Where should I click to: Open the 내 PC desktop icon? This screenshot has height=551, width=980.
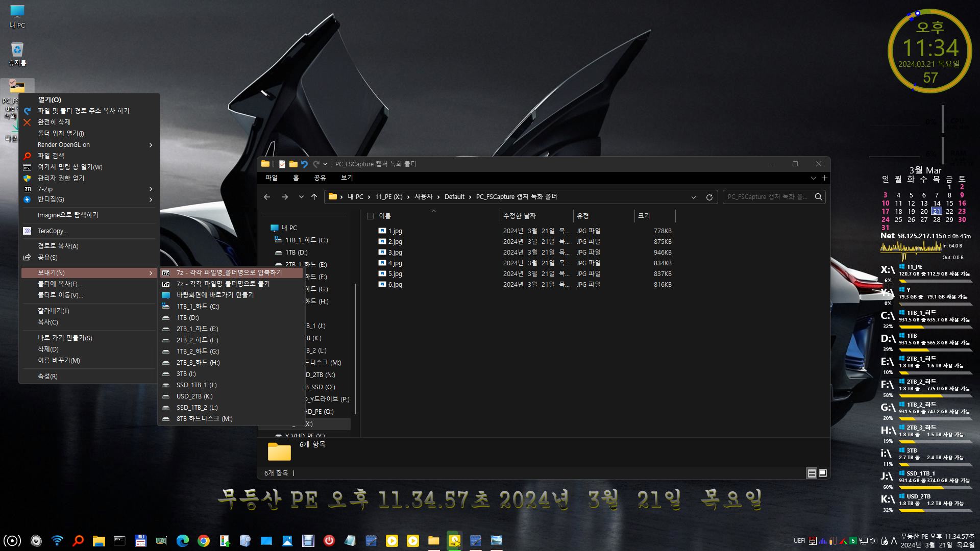tap(17, 16)
